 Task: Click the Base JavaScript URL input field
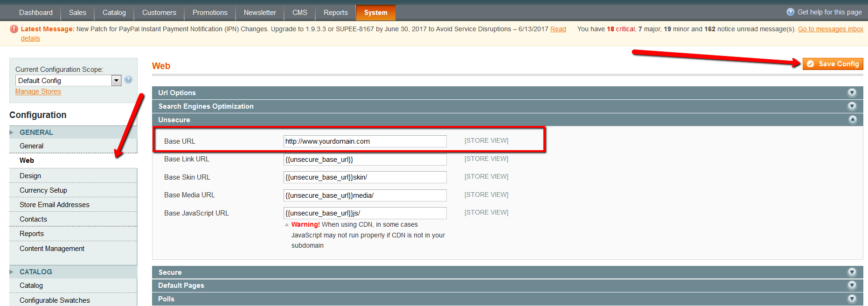point(365,213)
